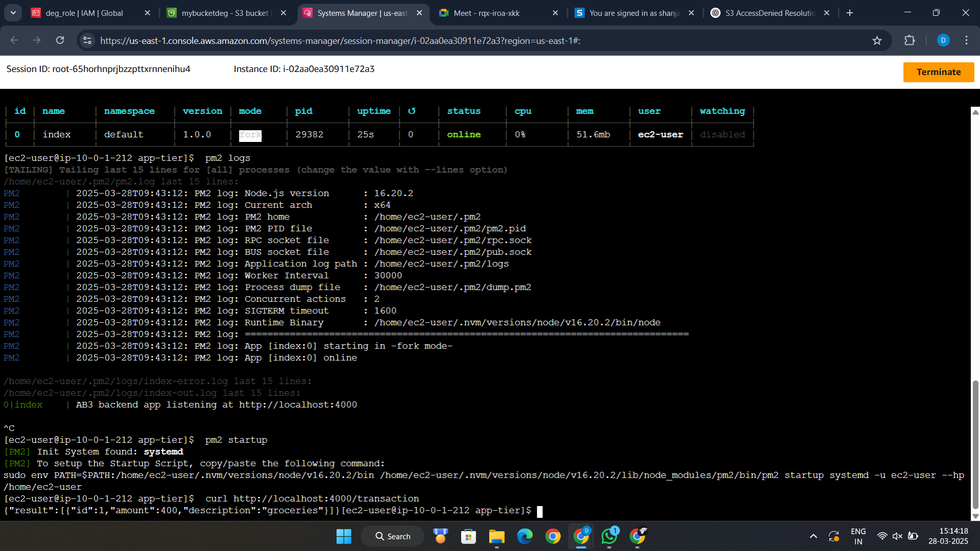
Task: Open WhatsApp from taskbar
Action: tap(609, 537)
